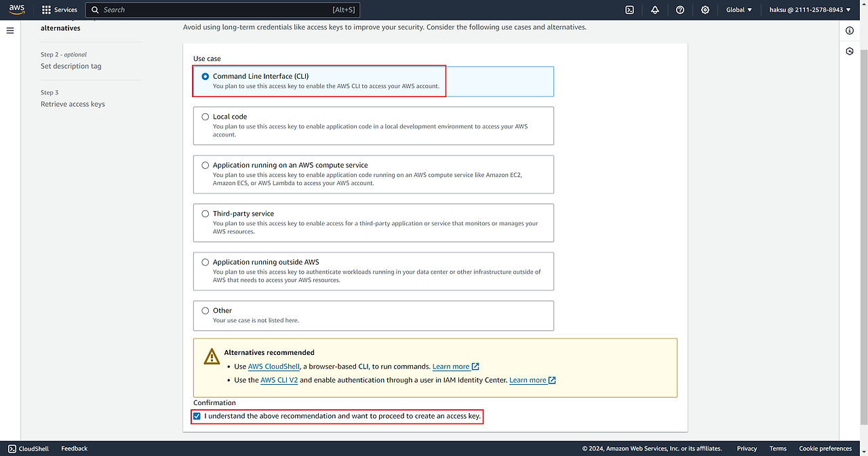Click CloudShell in the bottom footer
The width and height of the screenshot is (868, 456).
click(28, 449)
